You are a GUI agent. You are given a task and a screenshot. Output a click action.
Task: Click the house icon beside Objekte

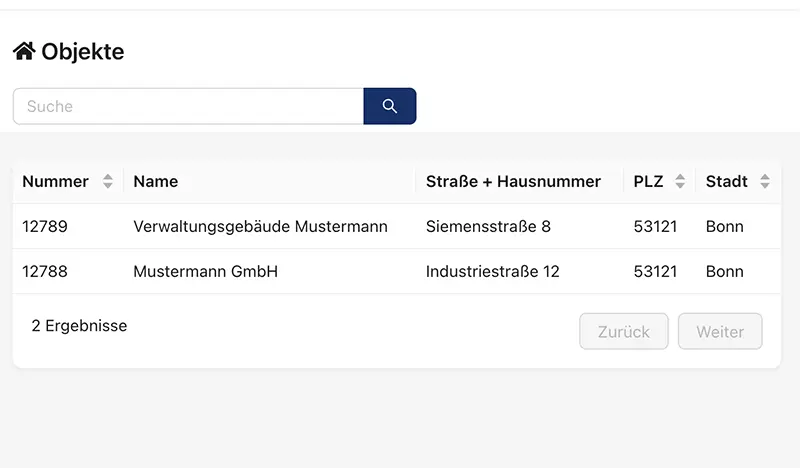pyautogui.click(x=24, y=51)
